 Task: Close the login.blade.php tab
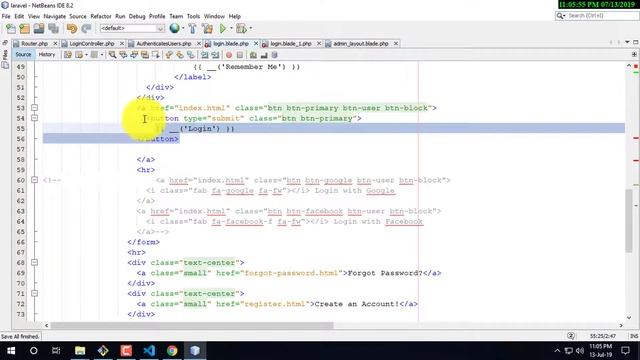[x=256, y=43]
